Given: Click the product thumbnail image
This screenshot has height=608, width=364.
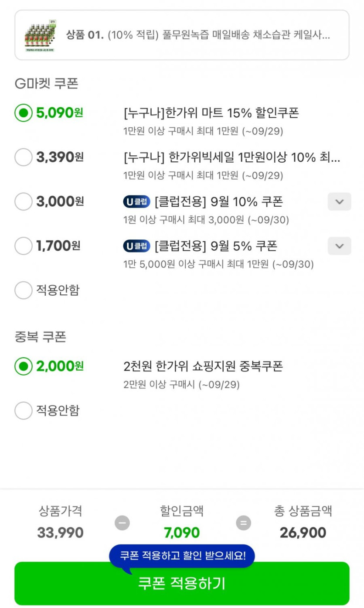Looking at the screenshot, I should (41, 35).
